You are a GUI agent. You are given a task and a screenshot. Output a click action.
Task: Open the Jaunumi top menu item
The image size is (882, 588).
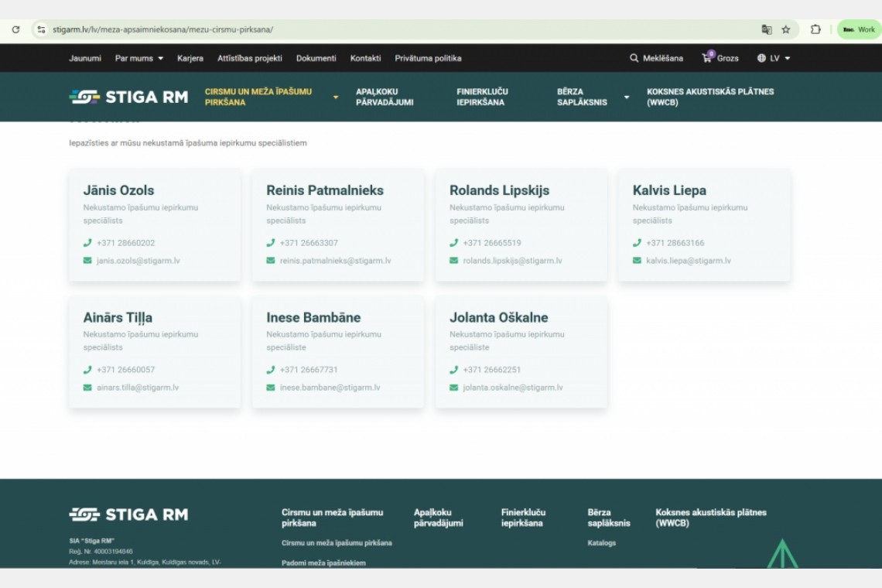(85, 58)
